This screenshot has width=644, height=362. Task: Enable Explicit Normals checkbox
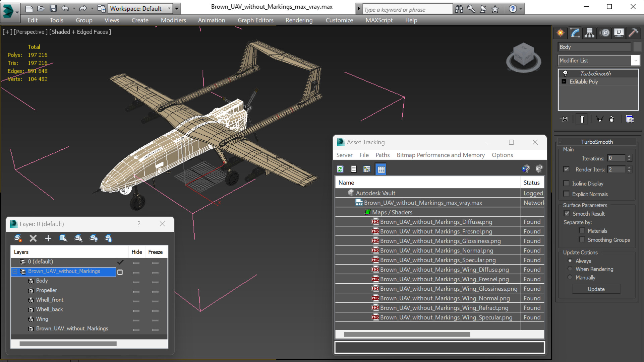pos(566,194)
